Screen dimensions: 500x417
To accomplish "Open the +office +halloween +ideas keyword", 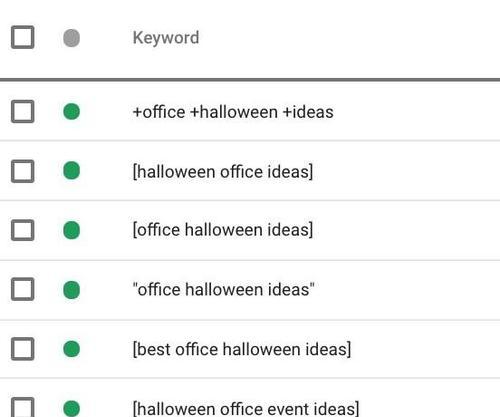I will click(x=233, y=112).
